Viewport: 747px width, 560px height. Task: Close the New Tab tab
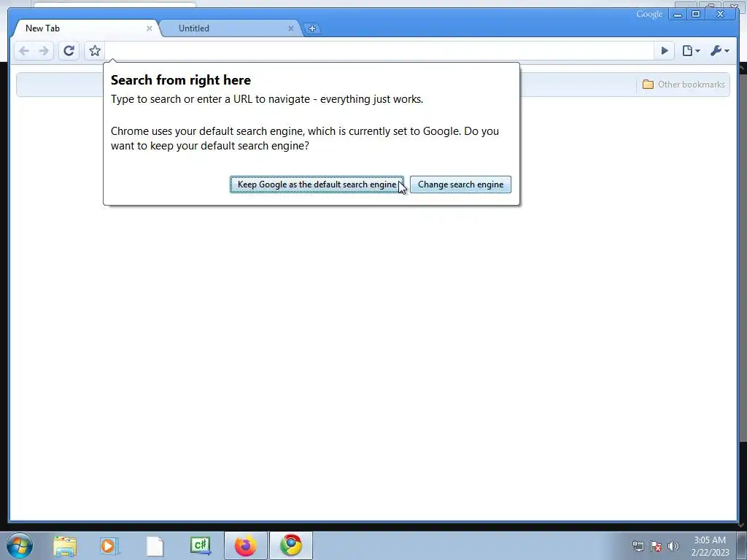[149, 28]
